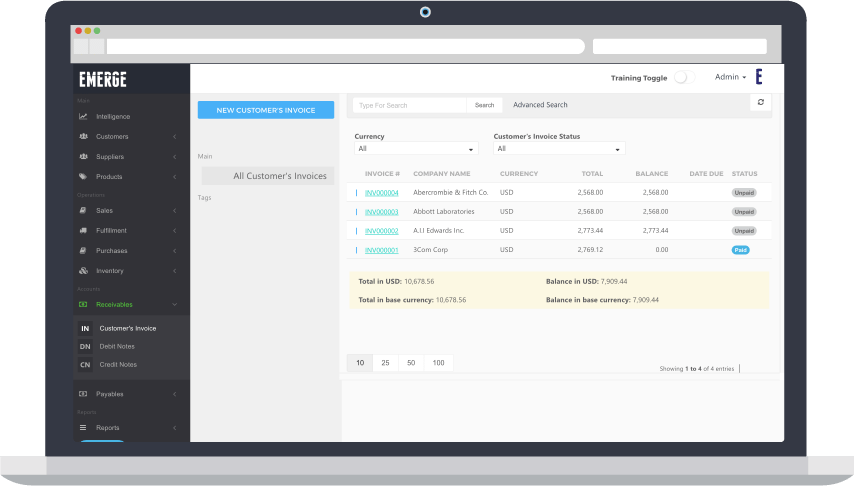Open the Customer's Invoice Status dropdown

pyautogui.click(x=558, y=149)
